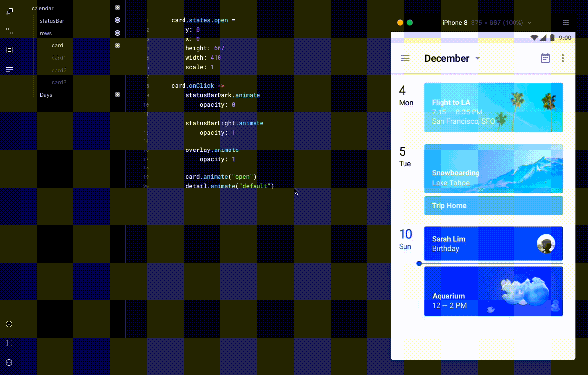Open the text lines icon in left sidebar
The height and width of the screenshot is (375, 588).
(10, 69)
